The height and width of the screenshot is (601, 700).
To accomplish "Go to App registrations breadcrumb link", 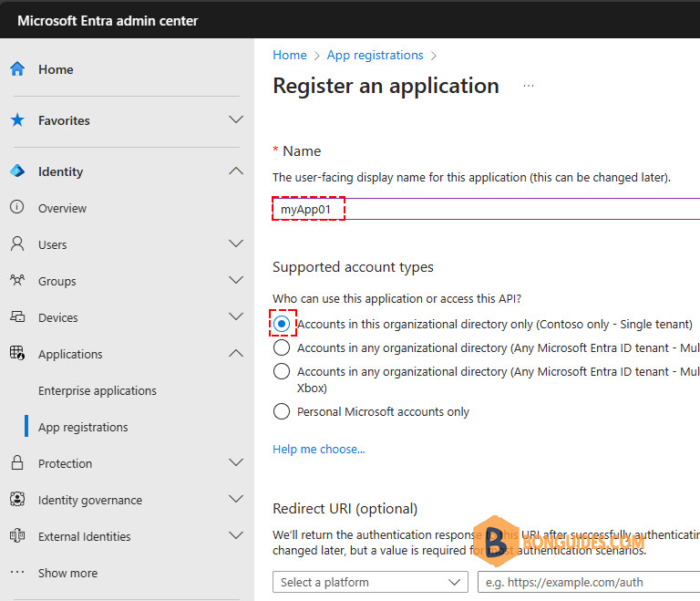I will pyautogui.click(x=375, y=55).
